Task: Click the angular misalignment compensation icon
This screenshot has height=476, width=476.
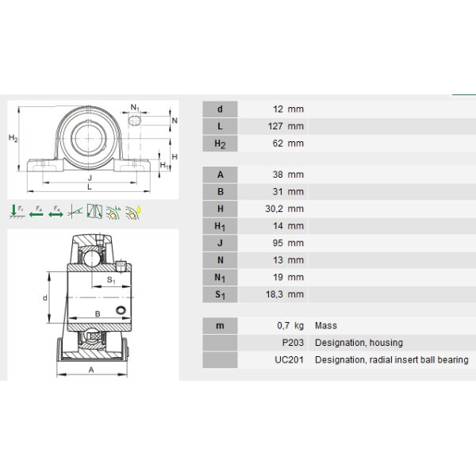Action: pos(75,211)
